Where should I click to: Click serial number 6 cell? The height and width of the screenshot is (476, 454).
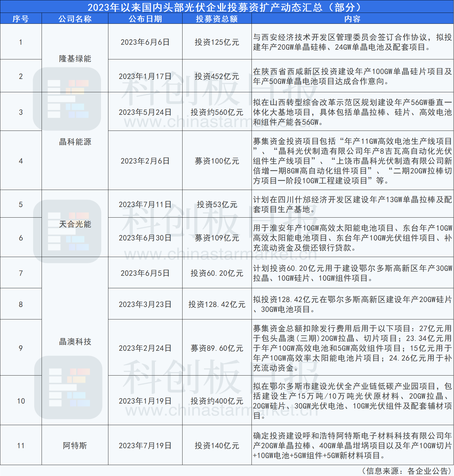pos(21,238)
